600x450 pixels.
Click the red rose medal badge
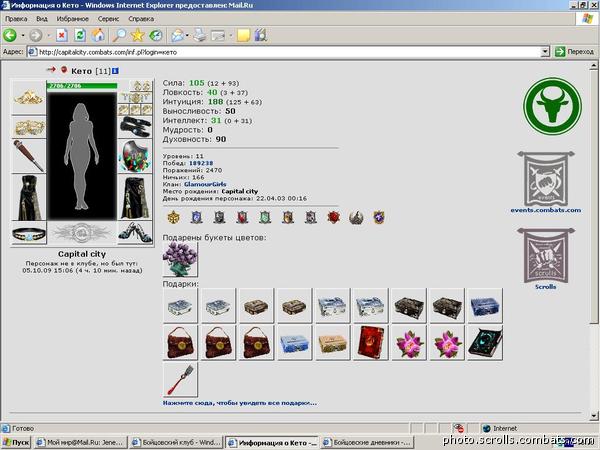pyautogui.click(x=333, y=217)
